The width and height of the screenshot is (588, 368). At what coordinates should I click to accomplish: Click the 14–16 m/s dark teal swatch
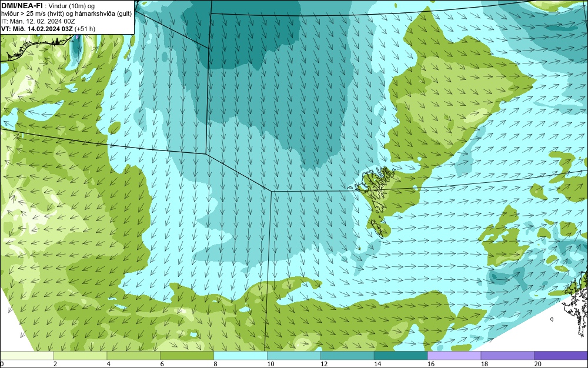coord(400,355)
